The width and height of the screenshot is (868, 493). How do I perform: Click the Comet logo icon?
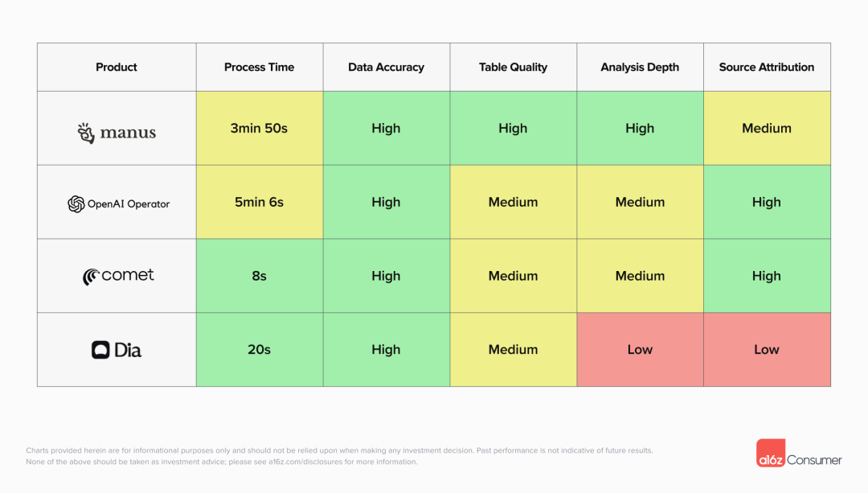[x=91, y=277]
